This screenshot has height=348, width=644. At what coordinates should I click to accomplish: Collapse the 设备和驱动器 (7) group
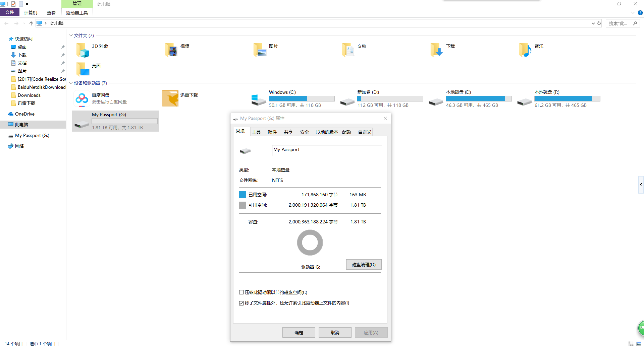[x=71, y=83]
